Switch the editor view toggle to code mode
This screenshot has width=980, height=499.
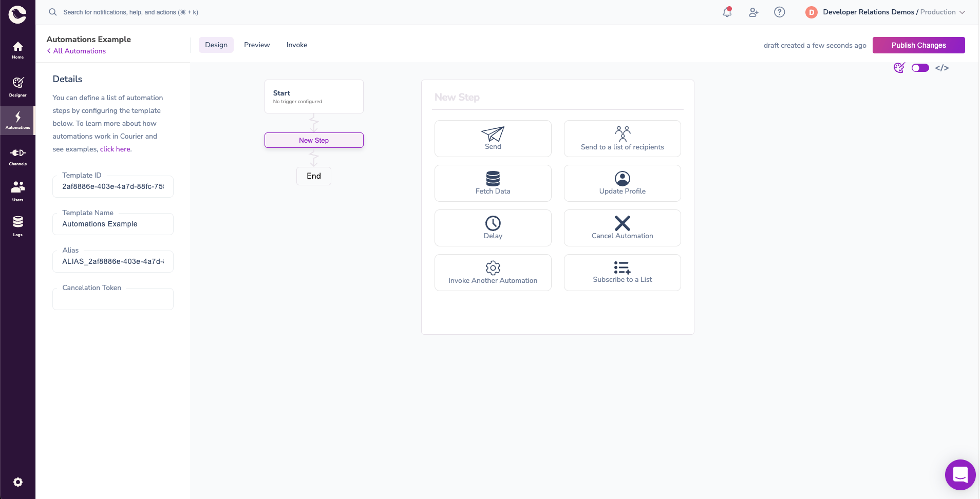(920, 68)
